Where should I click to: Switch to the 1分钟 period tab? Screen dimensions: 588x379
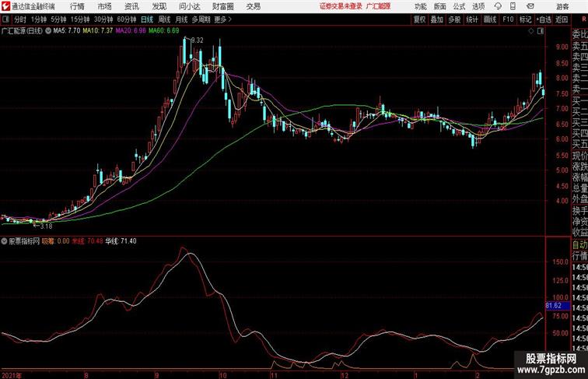click(38, 19)
